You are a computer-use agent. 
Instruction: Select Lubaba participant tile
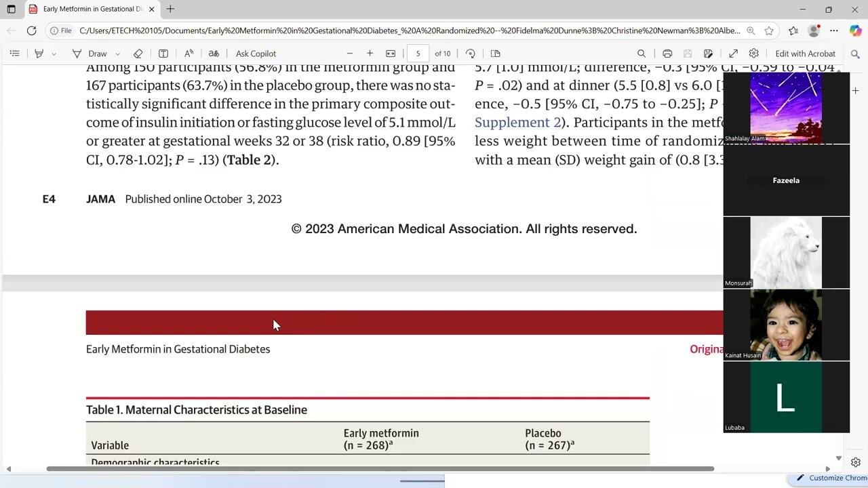[x=786, y=397]
